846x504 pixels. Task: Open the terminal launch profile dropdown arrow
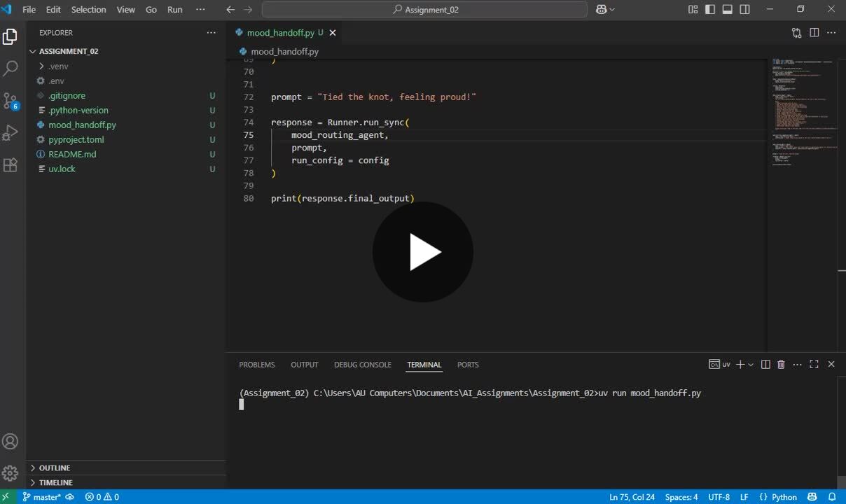pyautogui.click(x=751, y=365)
